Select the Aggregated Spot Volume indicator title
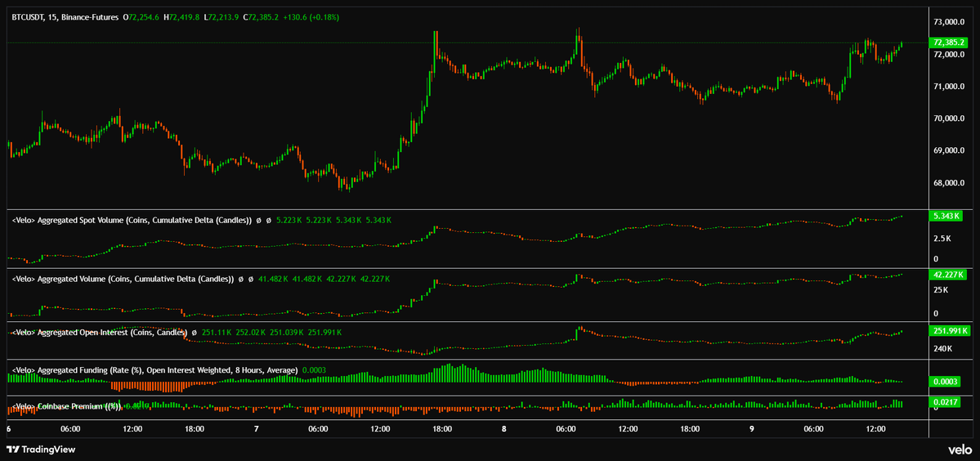The height and width of the screenshot is (461, 980). tap(132, 220)
